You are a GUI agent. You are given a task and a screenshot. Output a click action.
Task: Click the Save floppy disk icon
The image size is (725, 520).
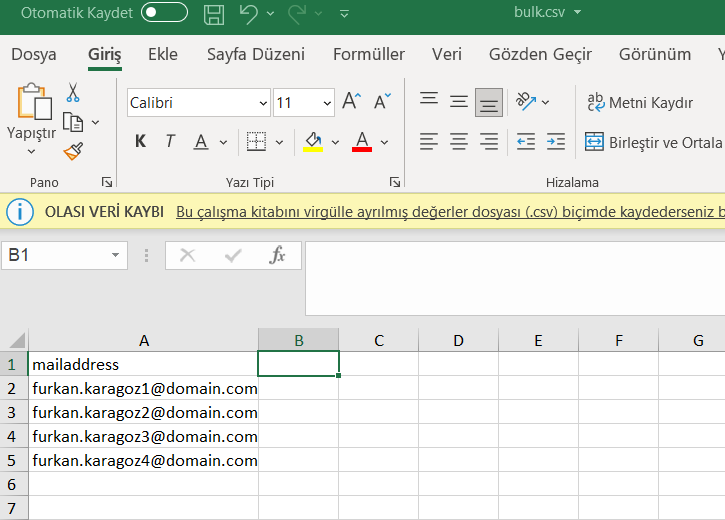pos(213,13)
